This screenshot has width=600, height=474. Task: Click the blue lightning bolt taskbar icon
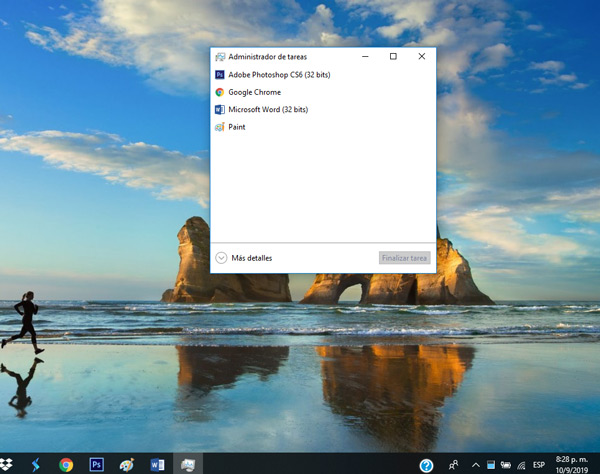click(36, 464)
